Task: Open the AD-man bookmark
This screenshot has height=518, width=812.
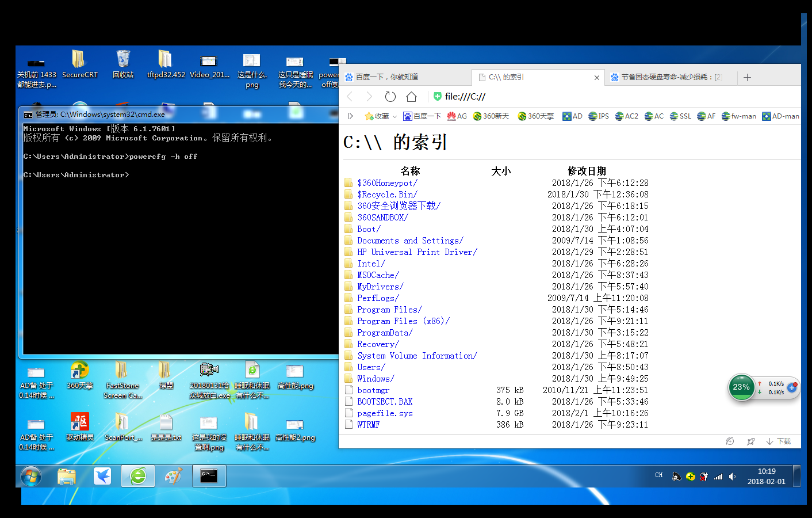Action: (x=780, y=116)
